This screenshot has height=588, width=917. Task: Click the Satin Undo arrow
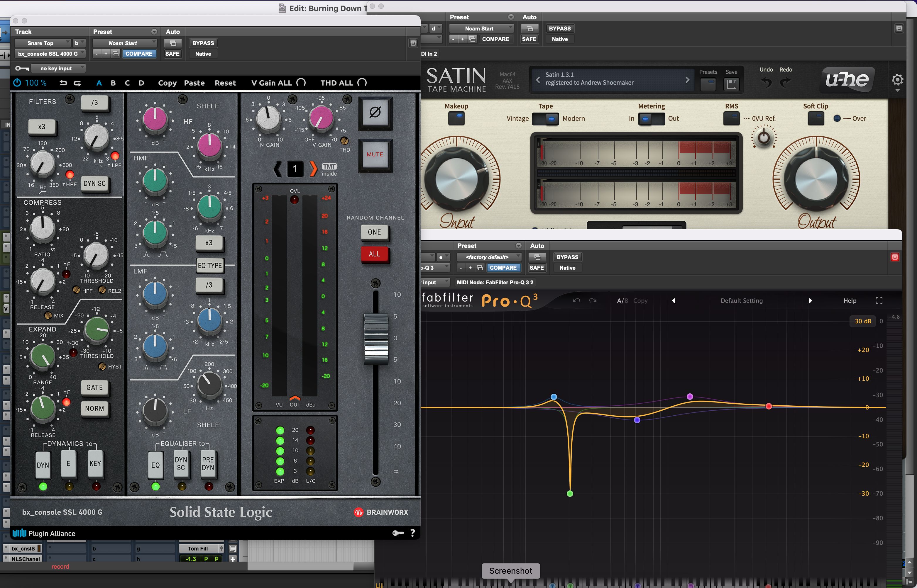(766, 82)
